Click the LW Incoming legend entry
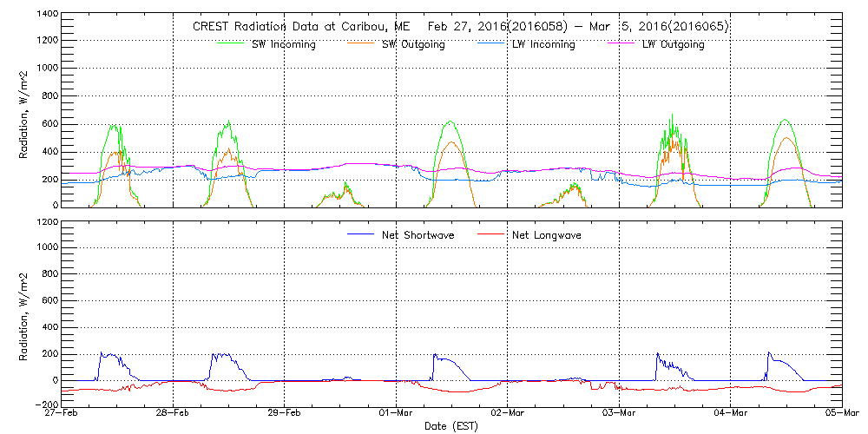 [543, 45]
